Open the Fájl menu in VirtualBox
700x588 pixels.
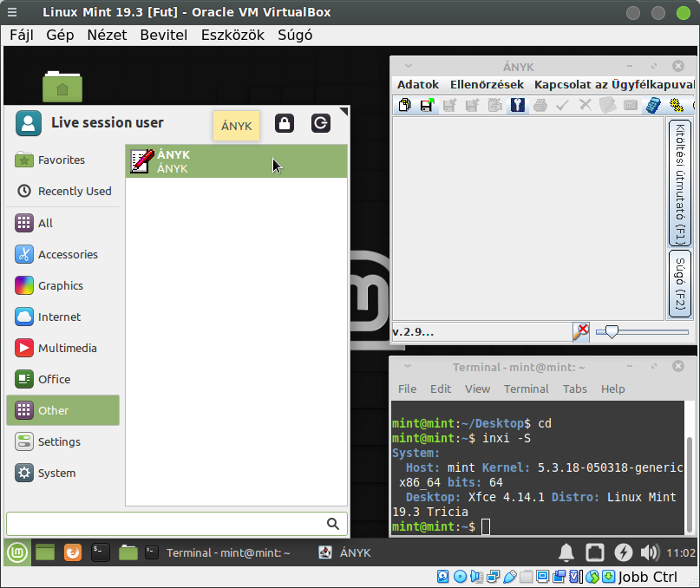(x=22, y=35)
